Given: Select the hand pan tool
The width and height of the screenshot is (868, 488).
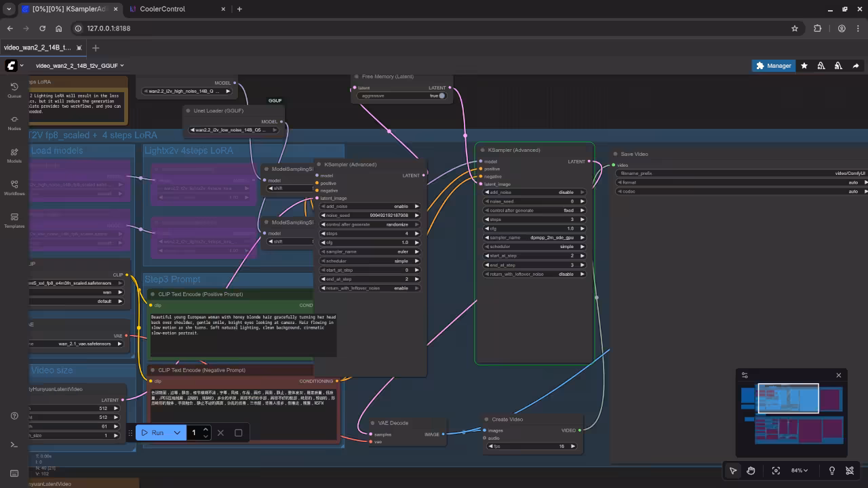Looking at the screenshot, I should click(x=751, y=470).
